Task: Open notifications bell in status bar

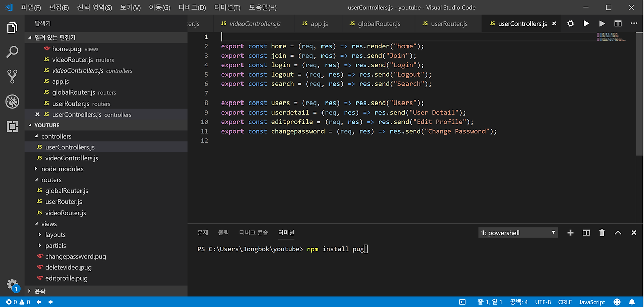Action: coord(632,302)
